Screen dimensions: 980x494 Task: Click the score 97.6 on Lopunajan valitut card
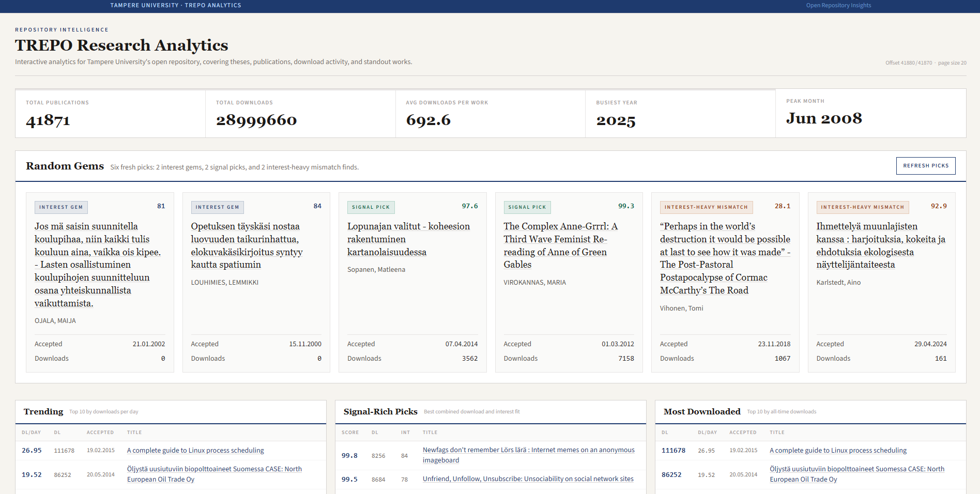pyautogui.click(x=470, y=206)
